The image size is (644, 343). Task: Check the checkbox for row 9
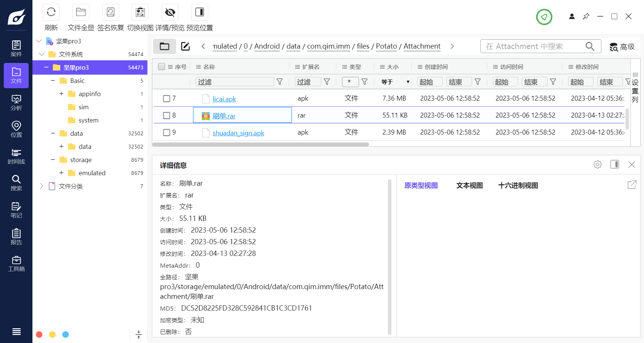pos(166,132)
